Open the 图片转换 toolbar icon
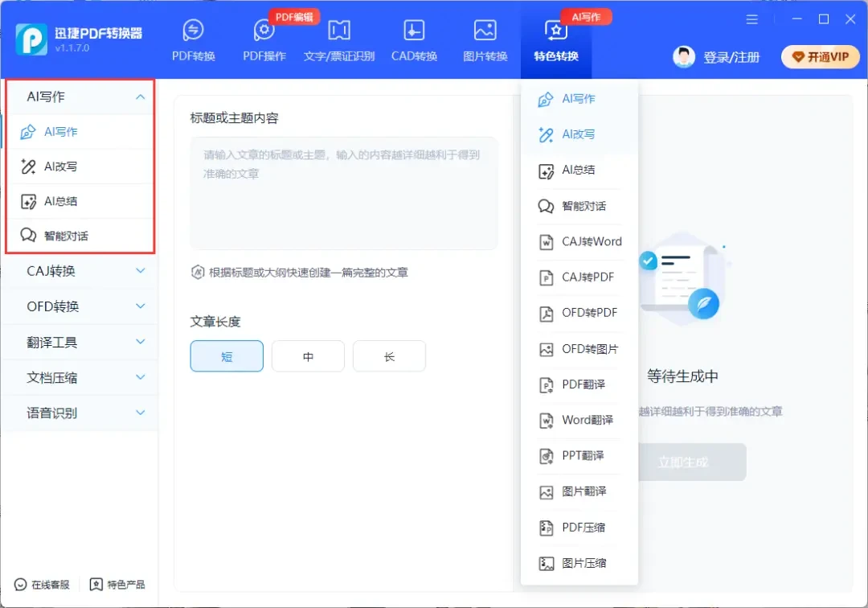The height and width of the screenshot is (608, 868). click(485, 31)
